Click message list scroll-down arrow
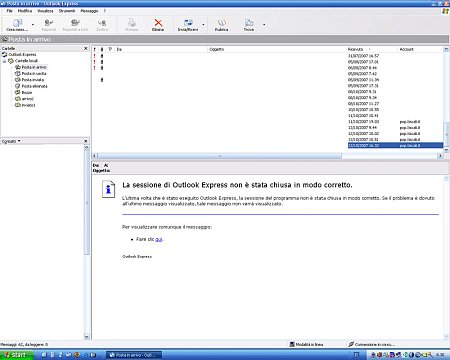This screenshot has height=360, width=450. (x=446, y=150)
